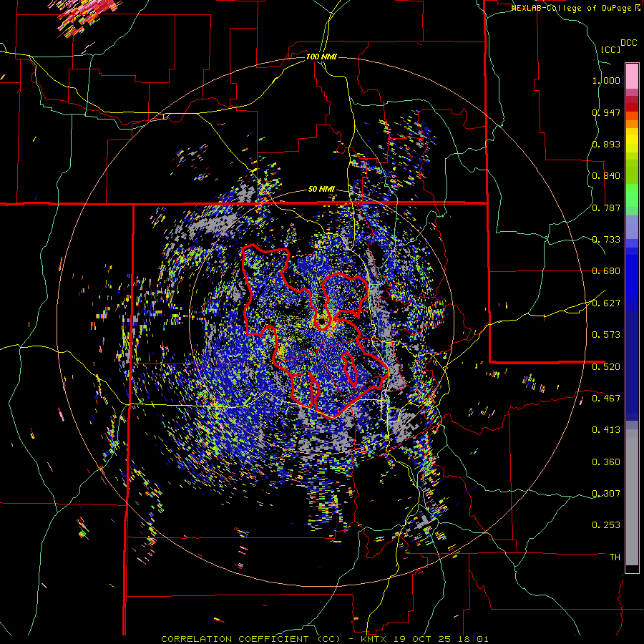Image resolution: width=644 pixels, height=644 pixels.
Task: Select the 0.680 scale value
Action: [606, 271]
